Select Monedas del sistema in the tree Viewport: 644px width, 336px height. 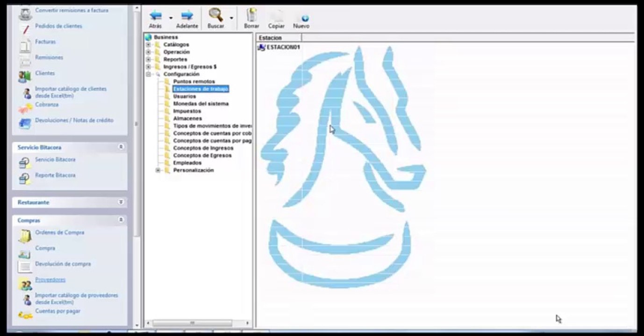pyautogui.click(x=201, y=104)
